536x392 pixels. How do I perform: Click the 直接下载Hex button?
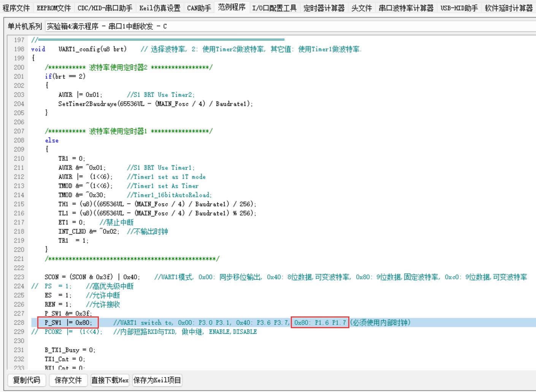tap(110, 380)
